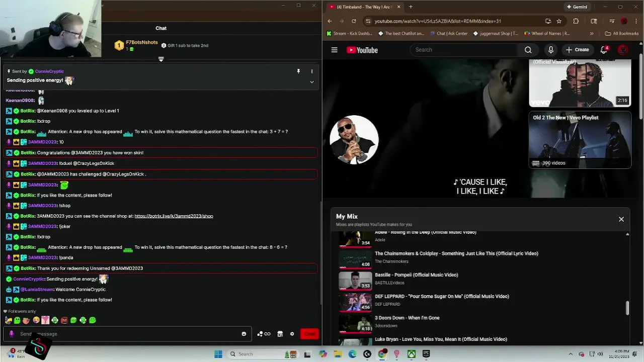644x362 pixels.
Task: Click the red Chat send button
Action: (309, 334)
